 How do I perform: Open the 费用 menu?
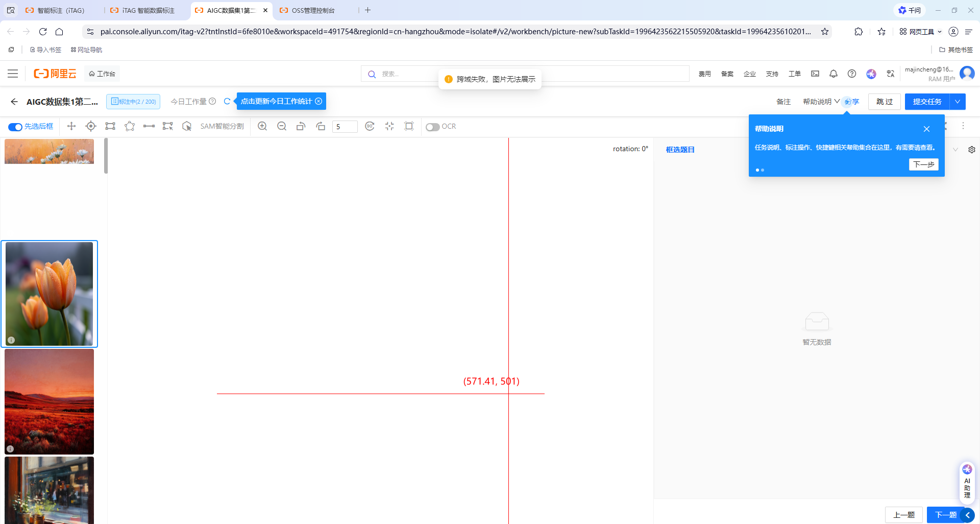pos(705,74)
